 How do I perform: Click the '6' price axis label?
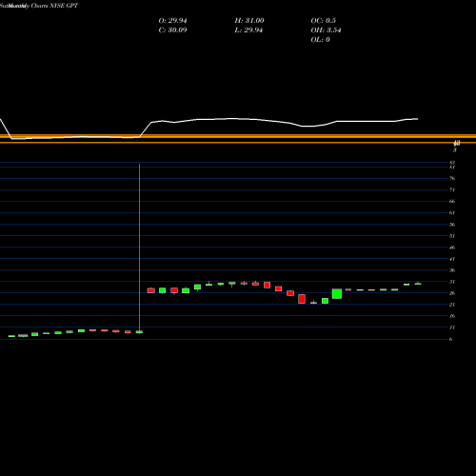click(451, 339)
